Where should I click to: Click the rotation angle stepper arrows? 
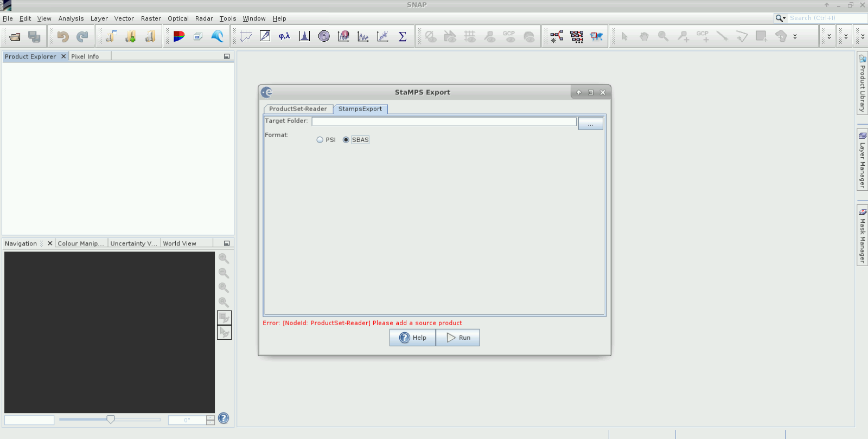(x=210, y=420)
